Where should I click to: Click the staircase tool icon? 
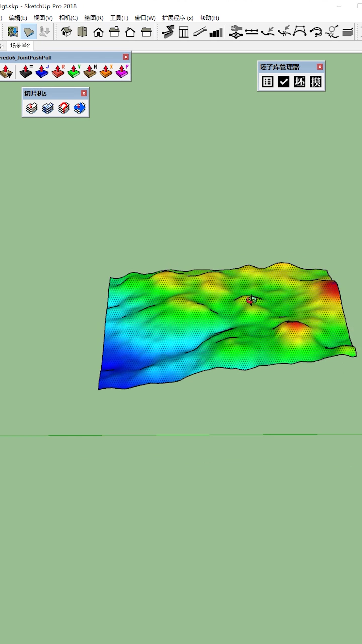click(200, 32)
